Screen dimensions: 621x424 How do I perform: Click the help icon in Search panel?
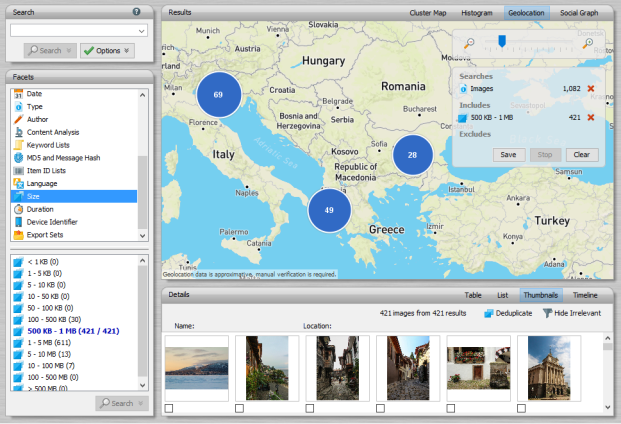(136, 12)
